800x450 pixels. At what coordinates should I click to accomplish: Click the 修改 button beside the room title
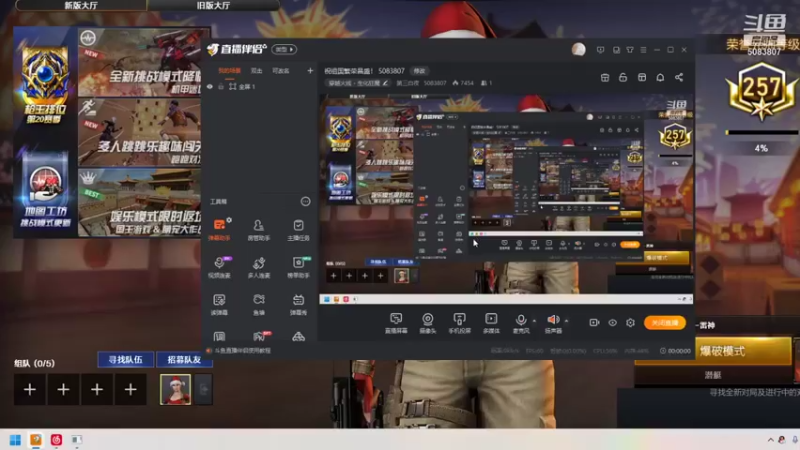coord(419,71)
